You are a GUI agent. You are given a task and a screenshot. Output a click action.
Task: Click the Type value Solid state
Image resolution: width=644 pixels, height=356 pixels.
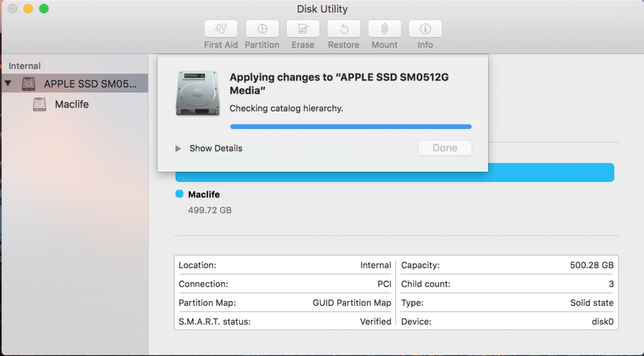591,303
